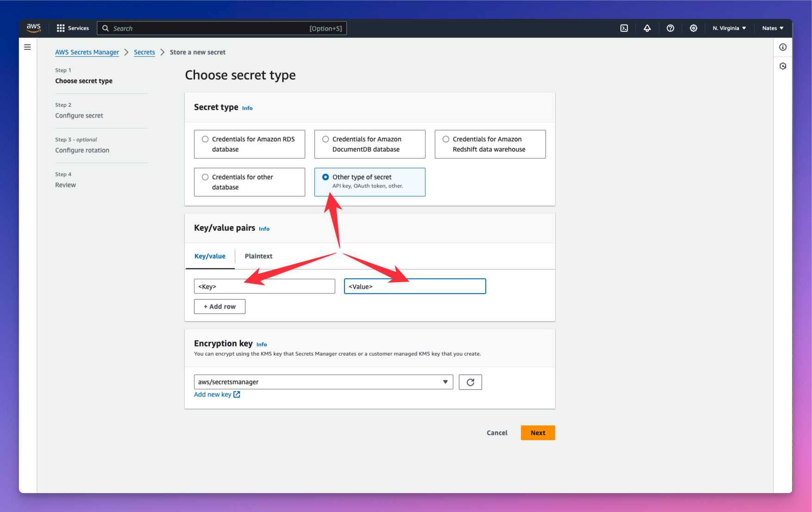This screenshot has height=512, width=812.
Task: Select Credentials for Amazon Redshift data warehouse
Action: [x=490, y=144]
